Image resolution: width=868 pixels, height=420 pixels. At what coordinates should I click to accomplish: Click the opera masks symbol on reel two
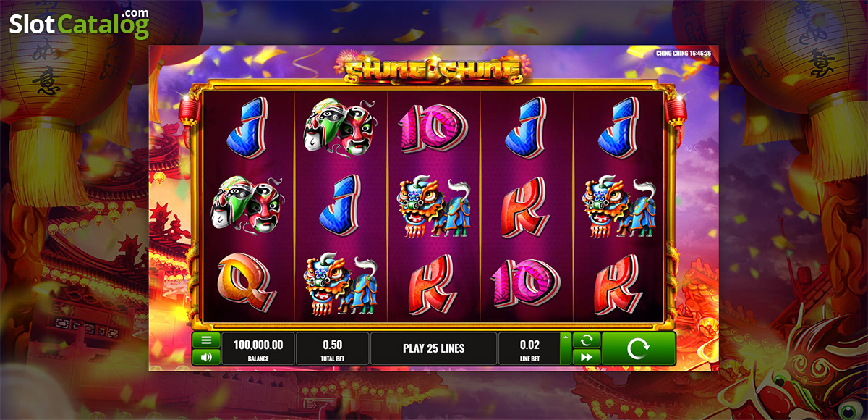(x=341, y=127)
